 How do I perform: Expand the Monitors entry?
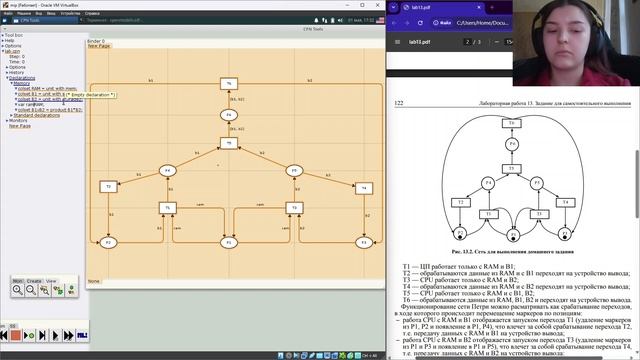[7, 121]
